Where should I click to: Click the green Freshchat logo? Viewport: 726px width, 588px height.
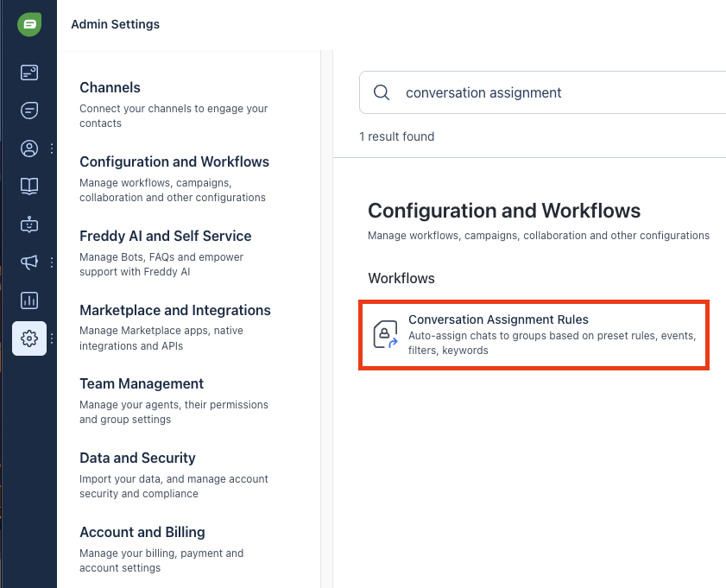pyautogui.click(x=29, y=24)
